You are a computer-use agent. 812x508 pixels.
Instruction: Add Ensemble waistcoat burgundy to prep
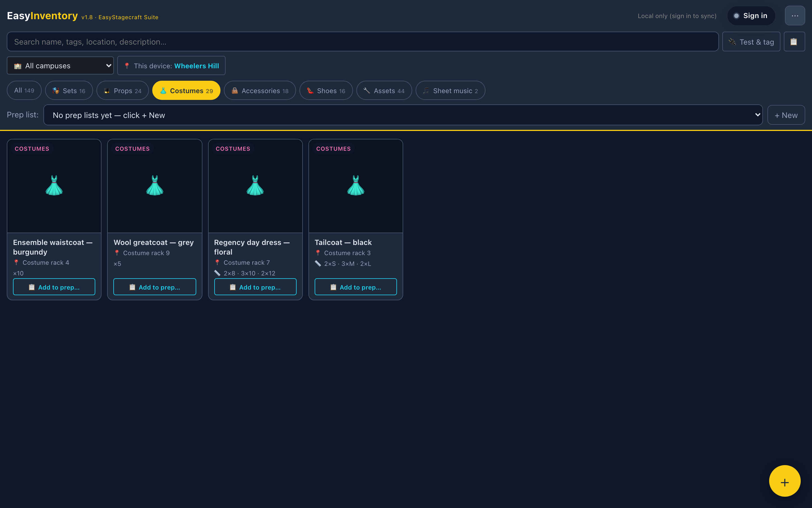[x=54, y=287]
